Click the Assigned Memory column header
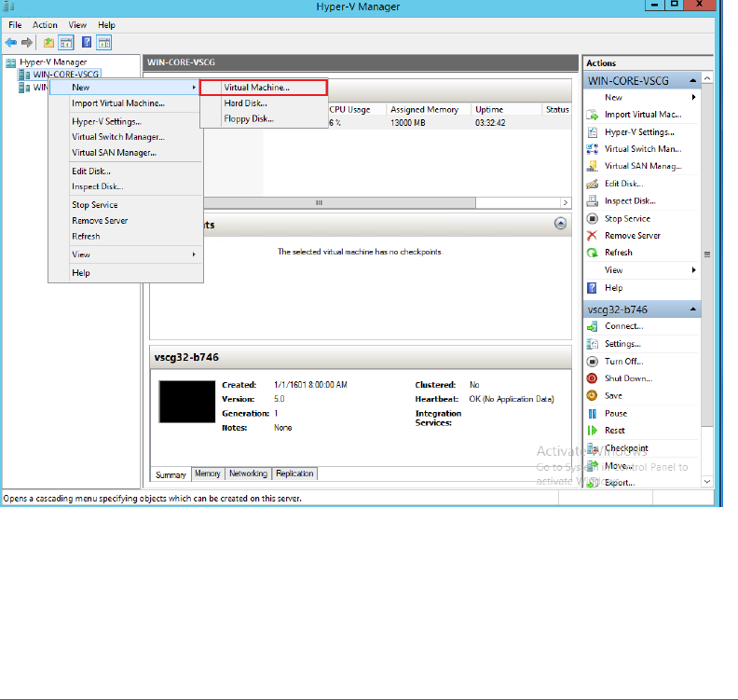This screenshot has height=700, width=738. tap(424, 110)
